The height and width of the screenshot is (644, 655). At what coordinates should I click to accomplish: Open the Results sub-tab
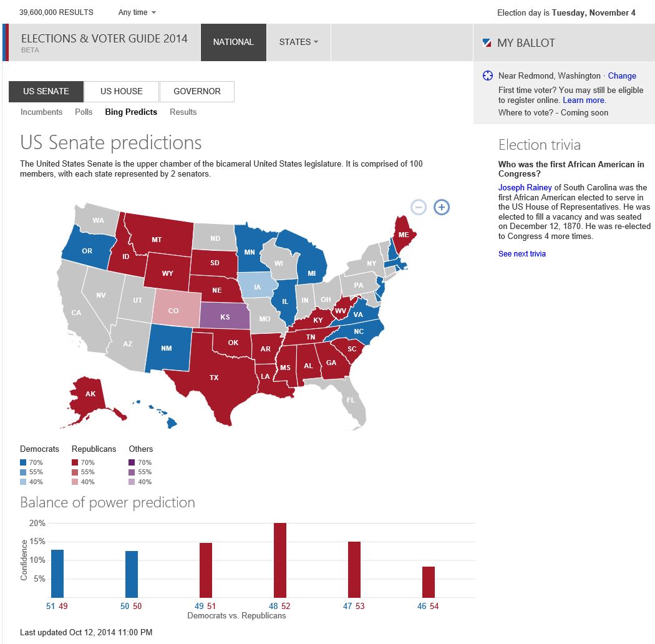tap(183, 112)
